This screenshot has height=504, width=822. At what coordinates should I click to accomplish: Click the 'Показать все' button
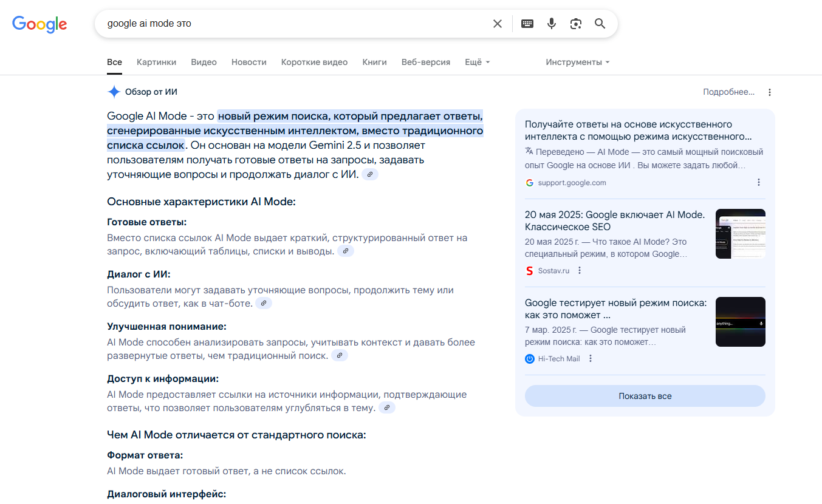point(645,396)
